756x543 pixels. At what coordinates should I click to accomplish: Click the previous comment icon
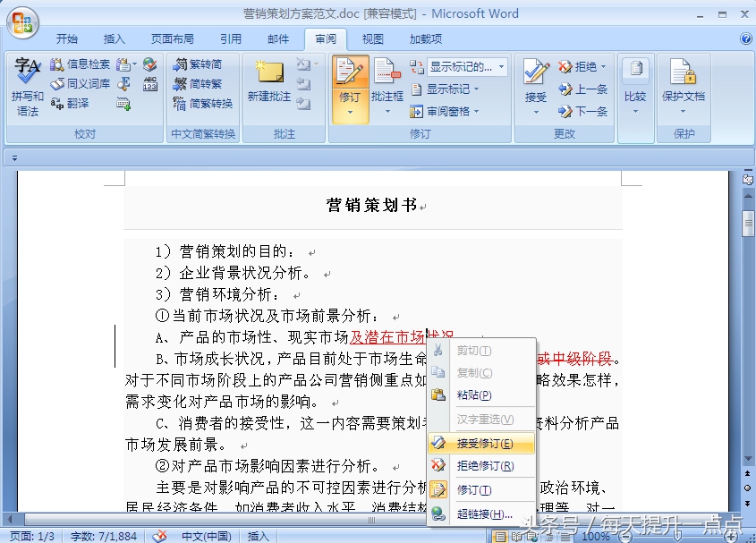pos(303,84)
